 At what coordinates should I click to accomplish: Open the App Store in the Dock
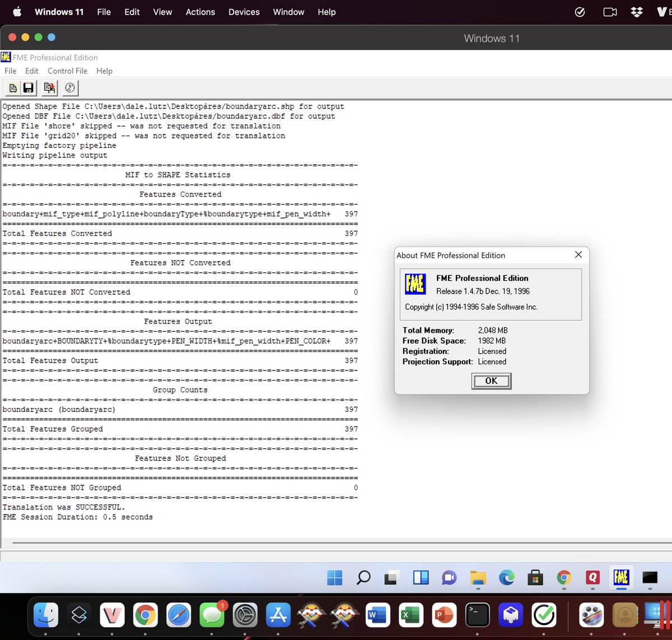click(278, 615)
